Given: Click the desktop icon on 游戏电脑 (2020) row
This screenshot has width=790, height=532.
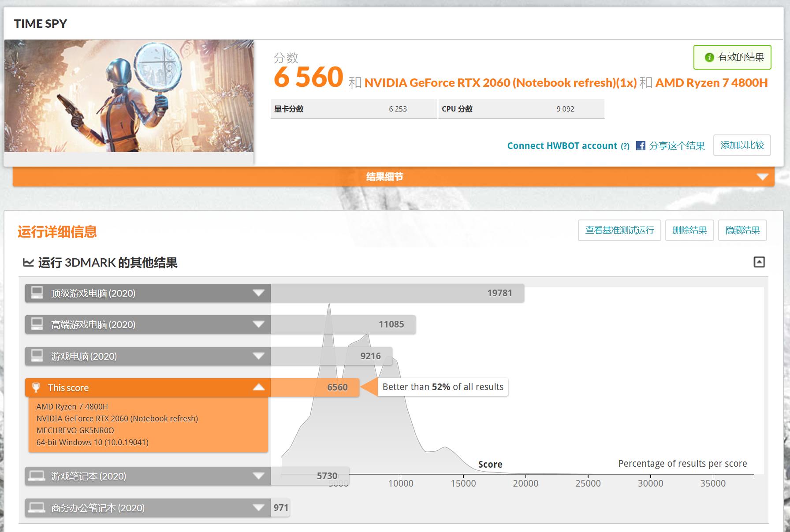Looking at the screenshot, I should point(37,356).
